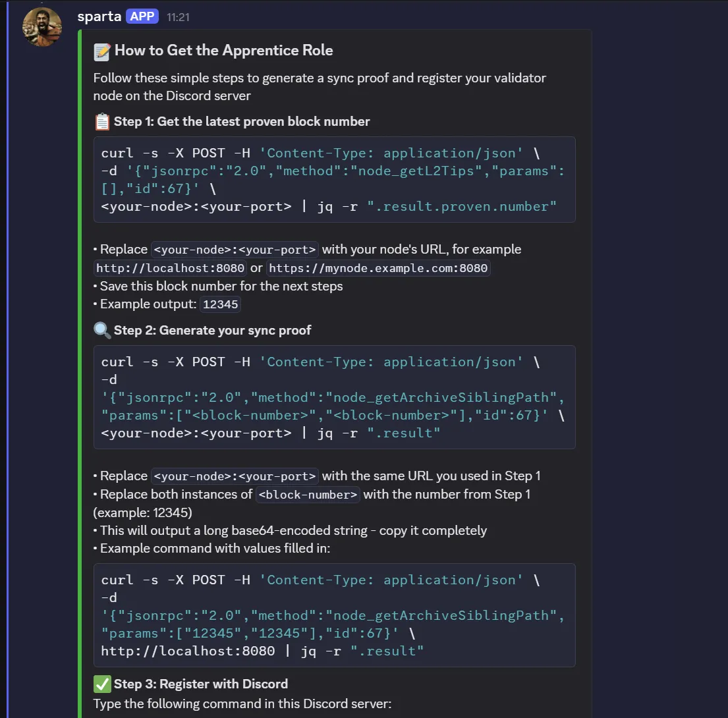Click the memo emoji beside How to Get
This screenshot has width=728, height=718.
tap(102, 51)
